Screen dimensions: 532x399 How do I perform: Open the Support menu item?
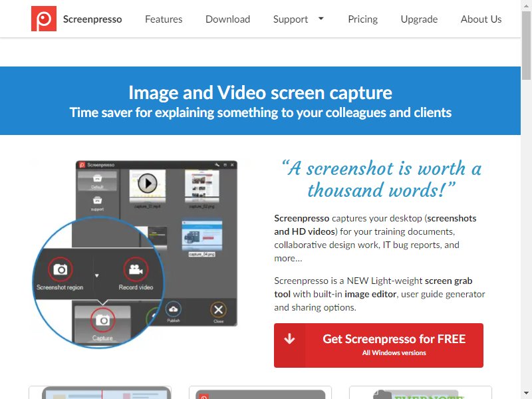[291, 19]
